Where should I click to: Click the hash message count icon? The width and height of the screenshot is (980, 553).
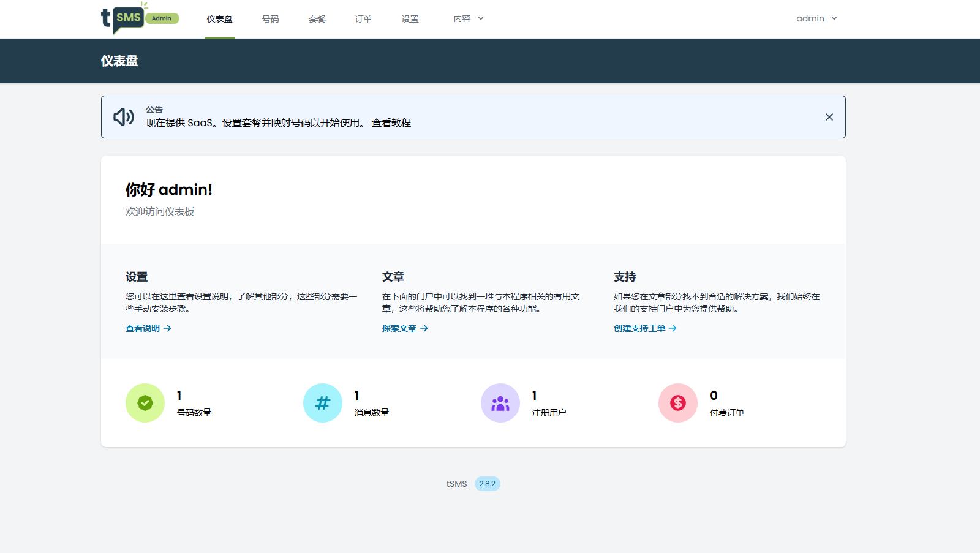(323, 403)
